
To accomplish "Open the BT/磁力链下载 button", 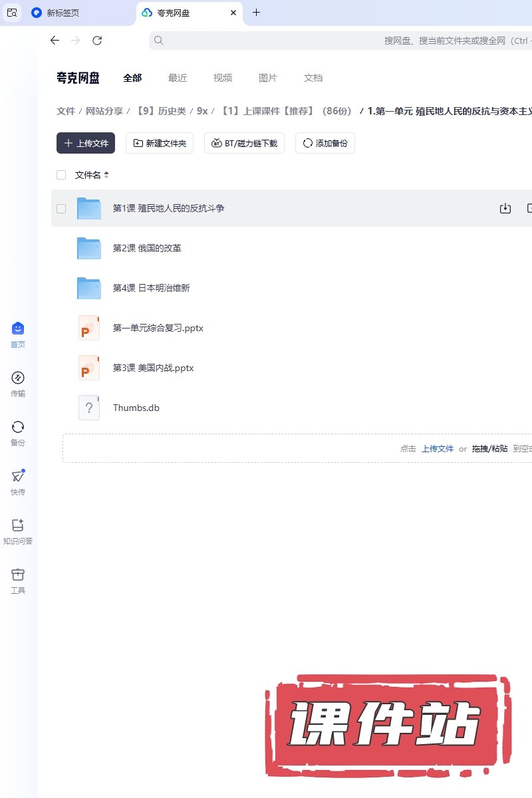I will click(x=244, y=143).
